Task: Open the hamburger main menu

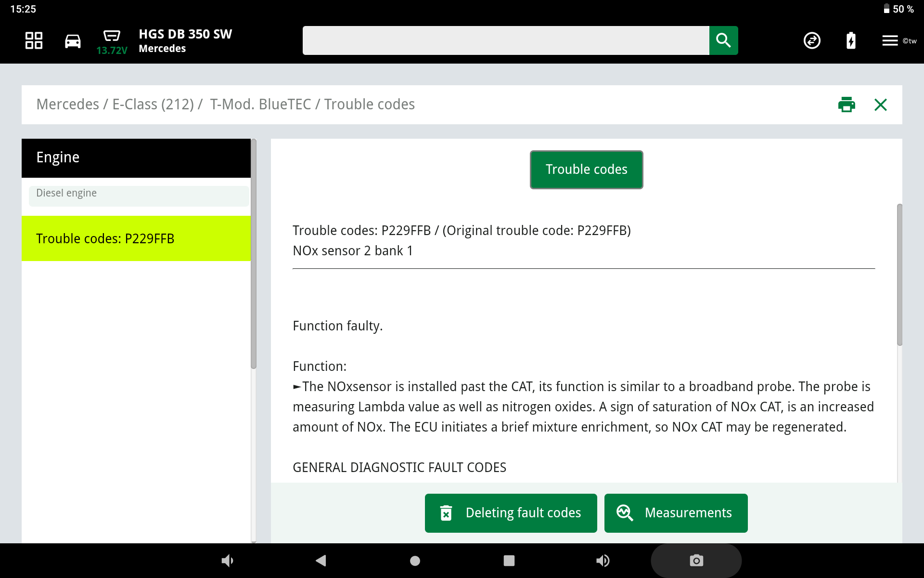Action: 889,40
